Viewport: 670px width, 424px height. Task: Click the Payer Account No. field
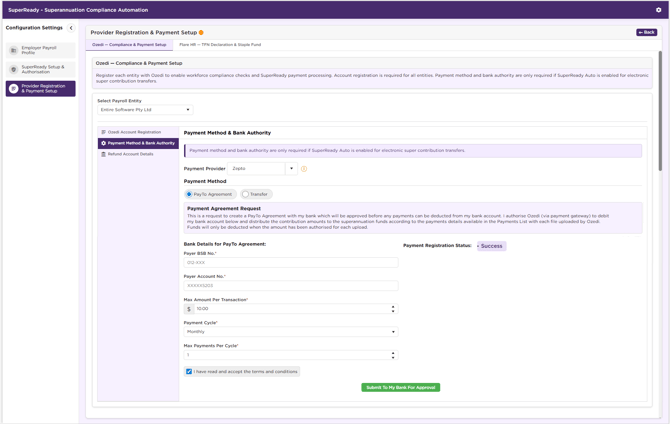tap(291, 286)
